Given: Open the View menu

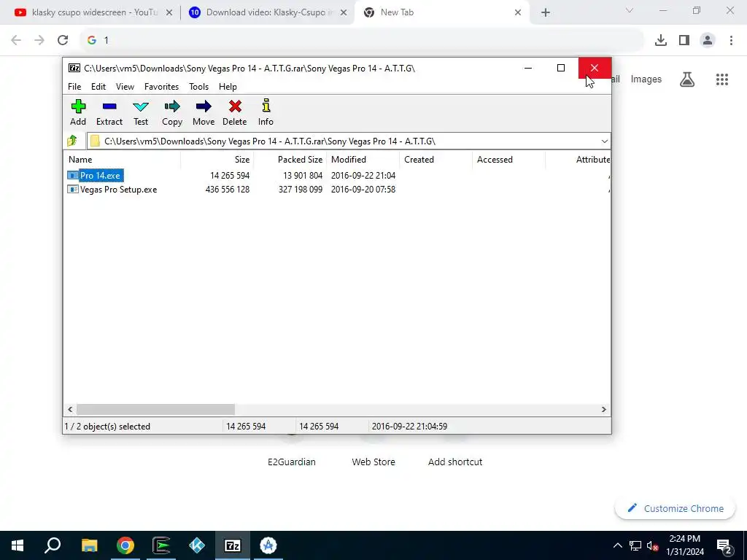Looking at the screenshot, I should (x=125, y=87).
